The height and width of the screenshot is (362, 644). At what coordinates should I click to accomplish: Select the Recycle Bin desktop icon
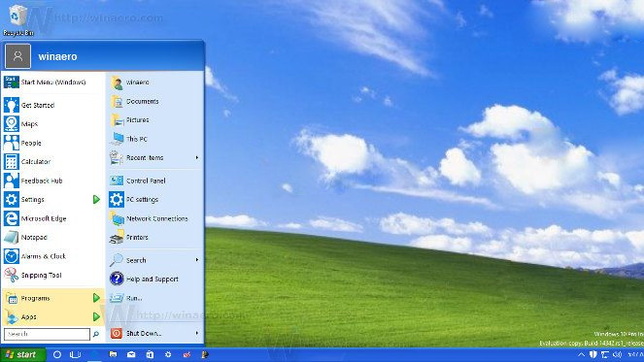point(17,19)
